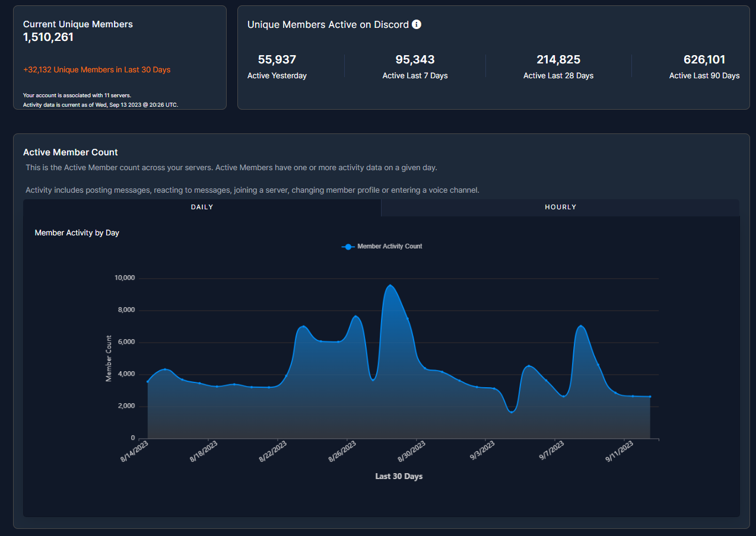Click the lowest dip point after 9/3/2023
The image size is (756, 536).
(512, 412)
